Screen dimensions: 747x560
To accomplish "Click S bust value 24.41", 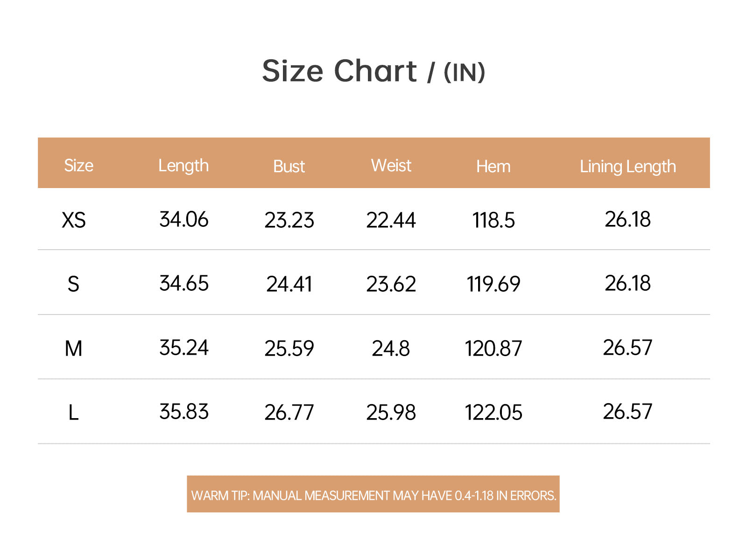I will [x=289, y=284].
